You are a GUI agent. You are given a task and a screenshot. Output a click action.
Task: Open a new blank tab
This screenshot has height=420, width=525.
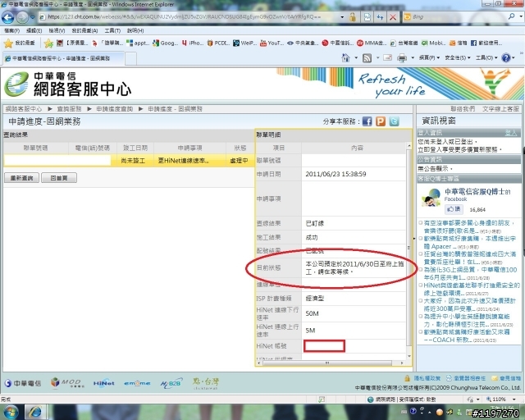click(130, 58)
